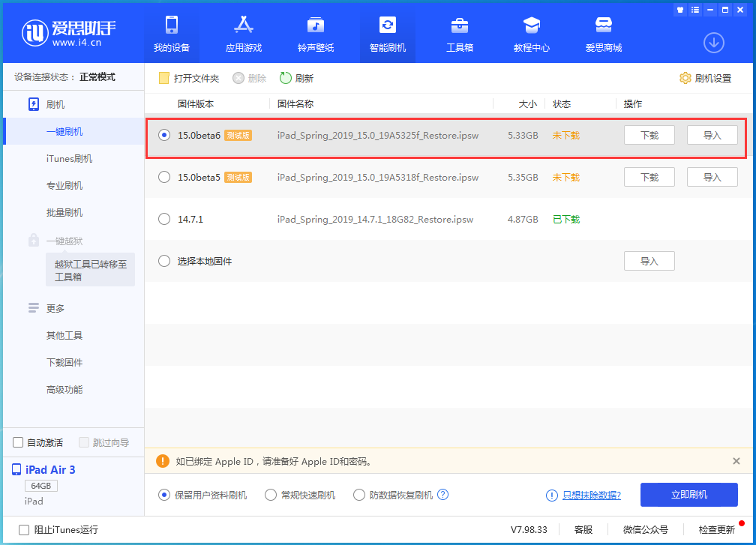Sort by 固件名称 column header
Image resolution: width=756 pixels, height=545 pixels.
tap(295, 104)
